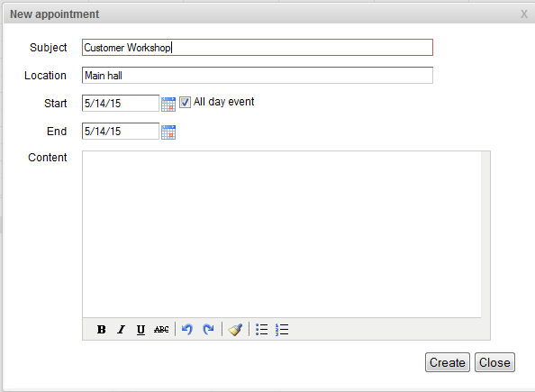Image resolution: width=535 pixels, height=392 pixels.
Task: Create the new appointment
Action: click(x=448, y=362)
